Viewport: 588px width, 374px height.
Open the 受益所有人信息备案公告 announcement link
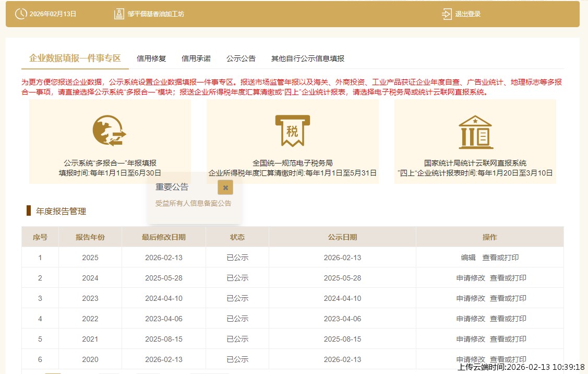193,204
